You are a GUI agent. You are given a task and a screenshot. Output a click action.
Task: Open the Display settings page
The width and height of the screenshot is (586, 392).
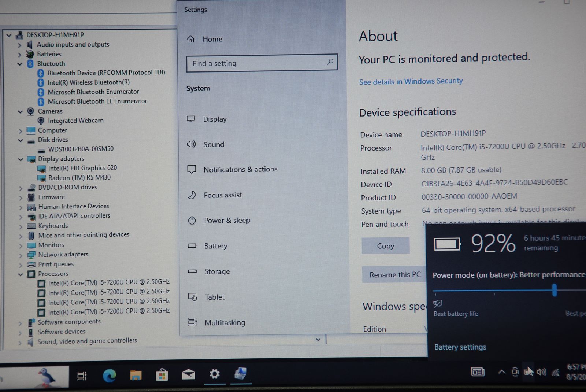[215, 119]
